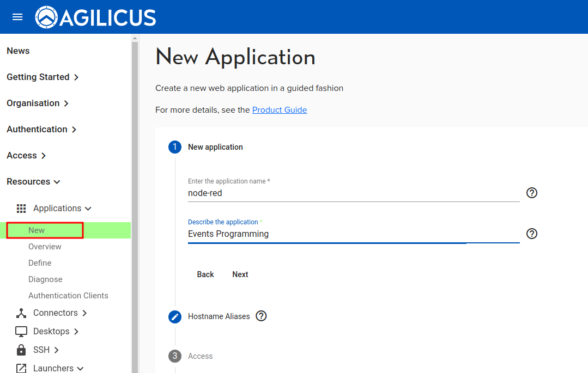Expand the Organisation menu section
Image resolution: width=588 pixels, height=373 pixels.
tap(37, 103)
